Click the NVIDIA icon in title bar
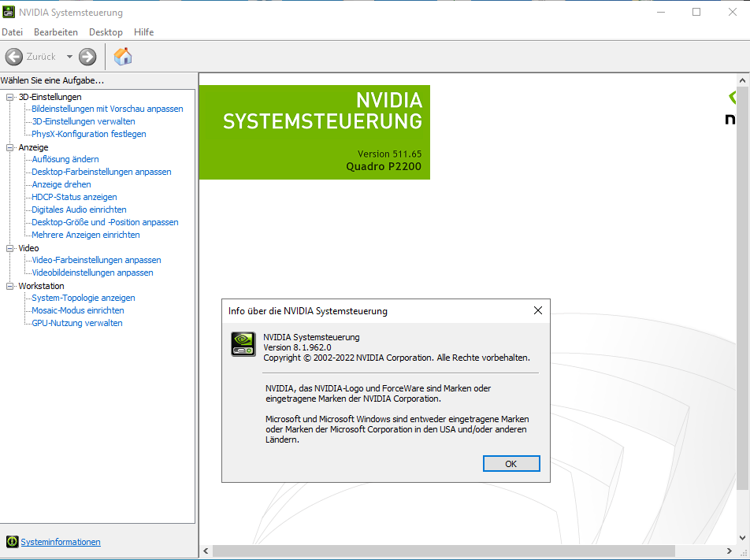This screenshot has height=560, width=750. (x=9, y=12)
